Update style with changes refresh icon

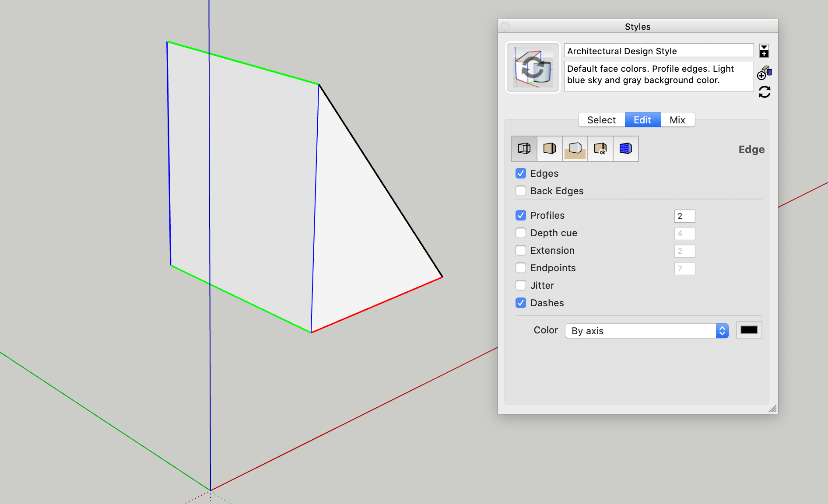point(765,92)
